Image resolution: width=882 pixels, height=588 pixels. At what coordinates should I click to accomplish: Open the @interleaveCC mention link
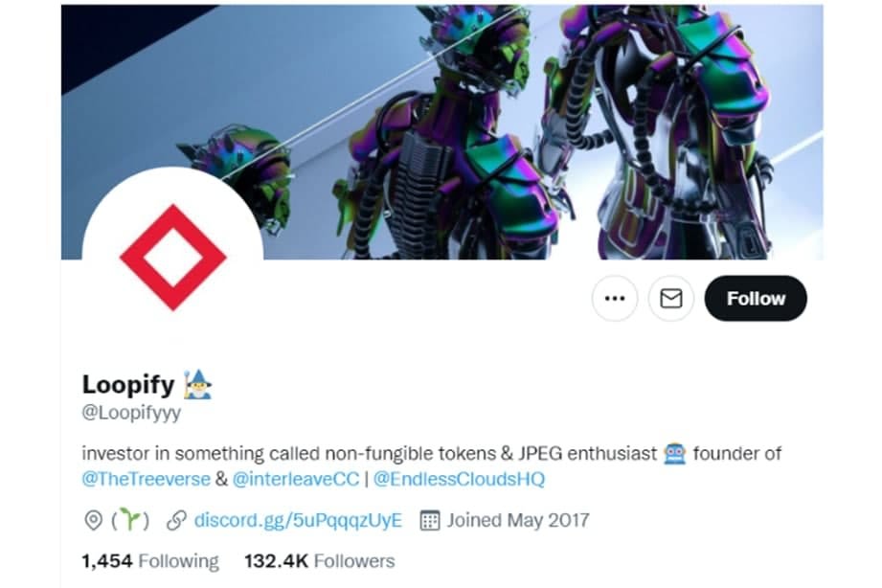295,479
